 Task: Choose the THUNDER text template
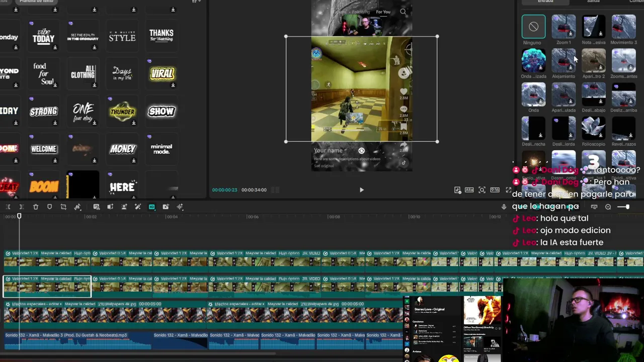[122, 111]
